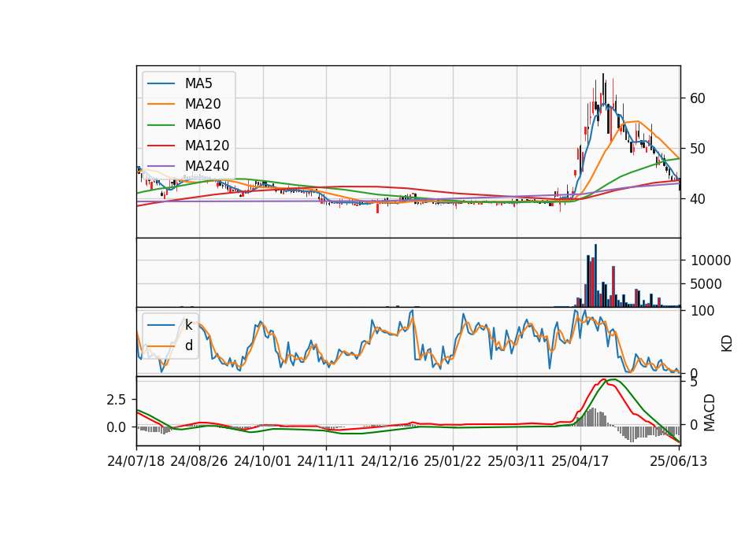The height and width of the screenshot is (543, 756).
Task: Click the date label 25/06/13
Action: pos(678,461)
